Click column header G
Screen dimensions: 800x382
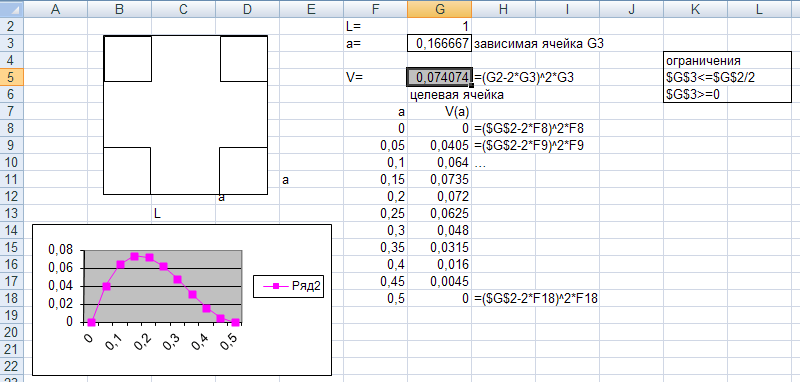pos(439,9)
